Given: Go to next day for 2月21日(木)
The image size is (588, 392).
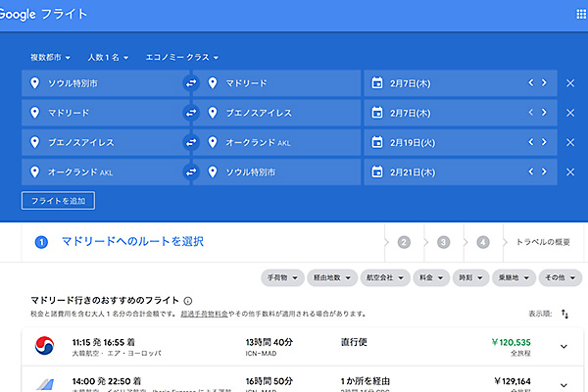Looking at the screenshot, I should (544, 171).
